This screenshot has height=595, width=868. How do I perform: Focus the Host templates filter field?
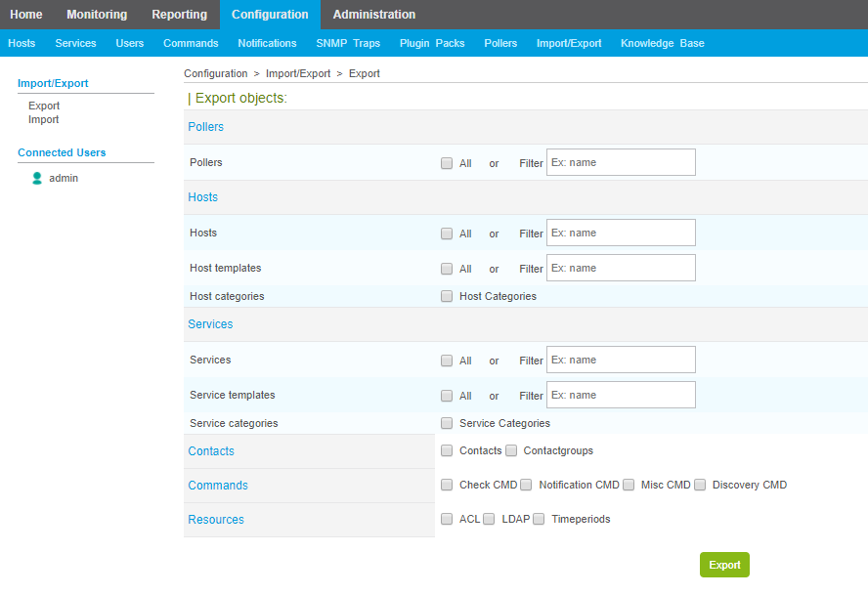click(621, 268)
